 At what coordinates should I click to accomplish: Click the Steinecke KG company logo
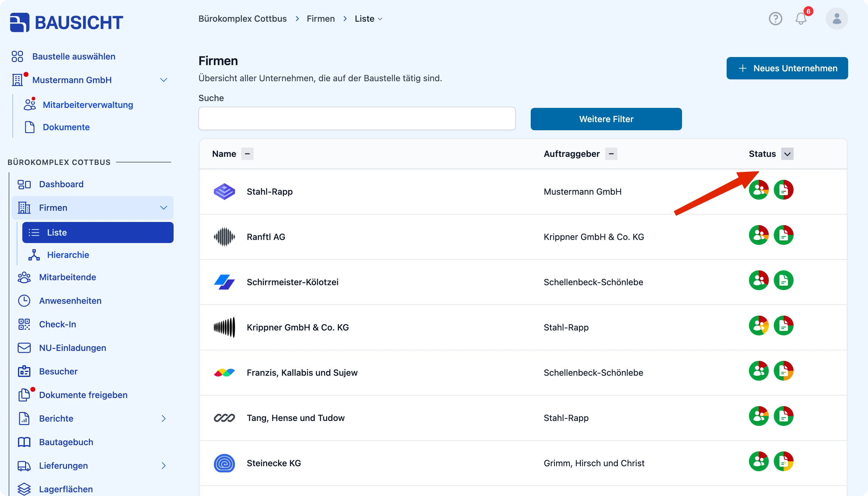click(224, 463)
